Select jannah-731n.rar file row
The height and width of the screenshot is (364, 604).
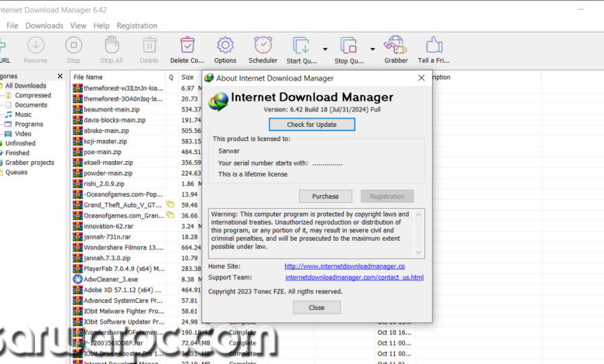tap(108, 237)
